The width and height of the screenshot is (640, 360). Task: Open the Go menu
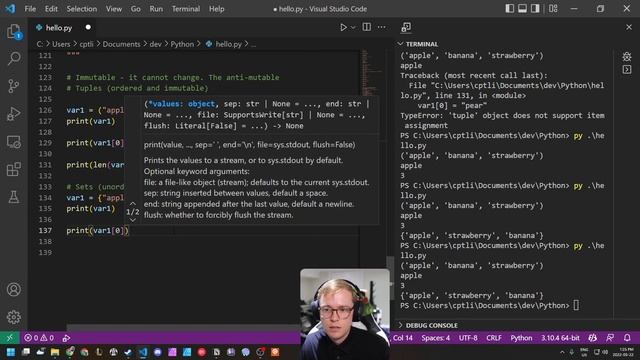click(x=136, y=9)
